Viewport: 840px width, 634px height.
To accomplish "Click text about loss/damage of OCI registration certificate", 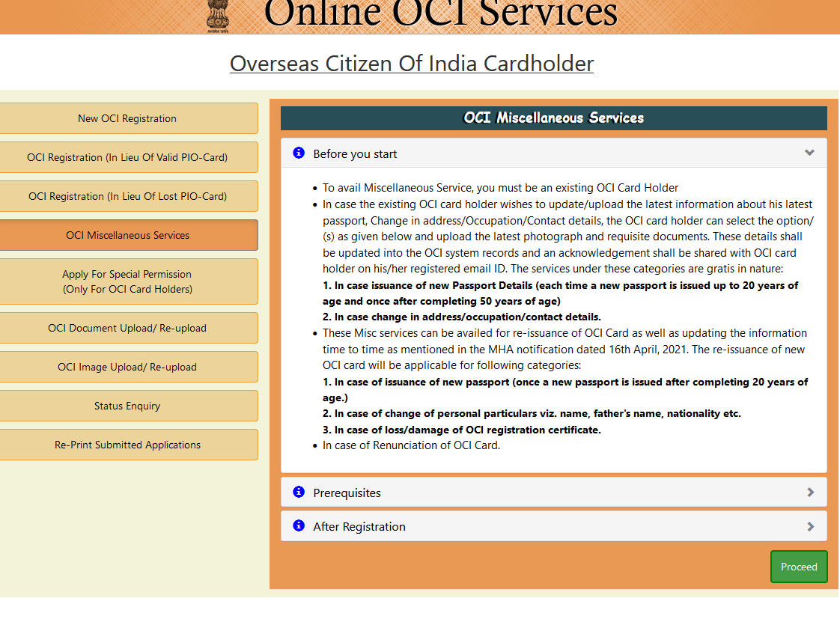I will pos(462,430).
